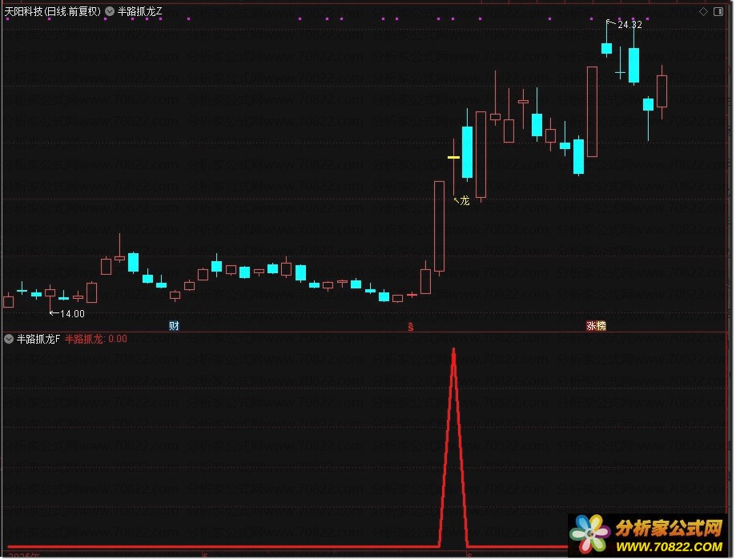
Task: Open the 涨榜 marker tag
Action: click(596, 325)
